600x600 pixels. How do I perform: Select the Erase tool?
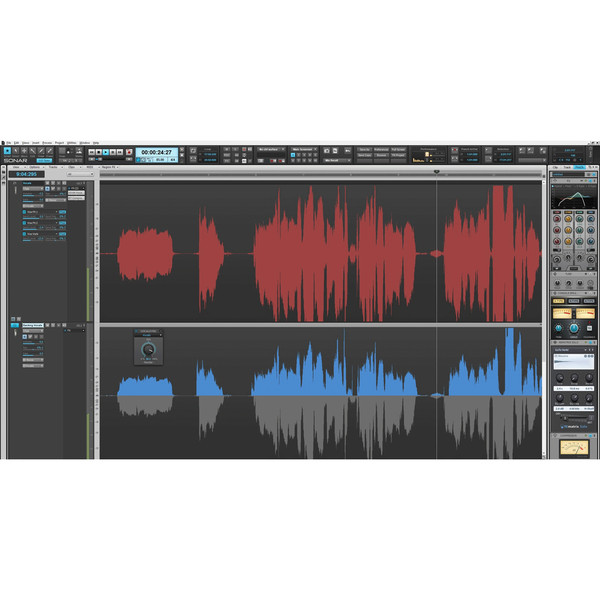[49, 151]
